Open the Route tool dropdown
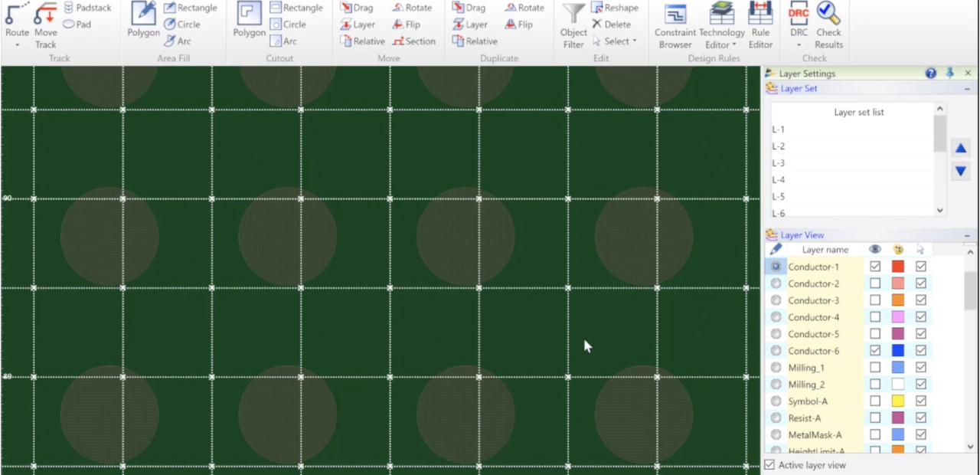This screenshot has width=980, height=475. pos(17,44)
